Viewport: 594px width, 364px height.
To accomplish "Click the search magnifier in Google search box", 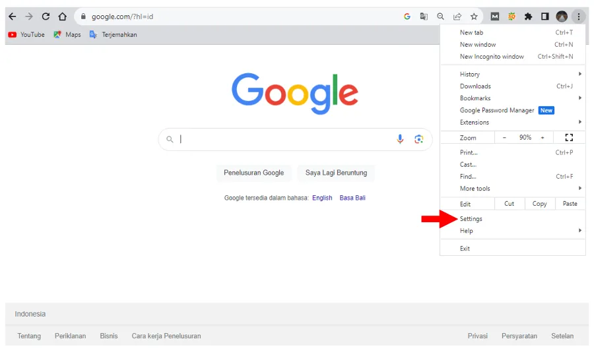I will click(170, 139).
